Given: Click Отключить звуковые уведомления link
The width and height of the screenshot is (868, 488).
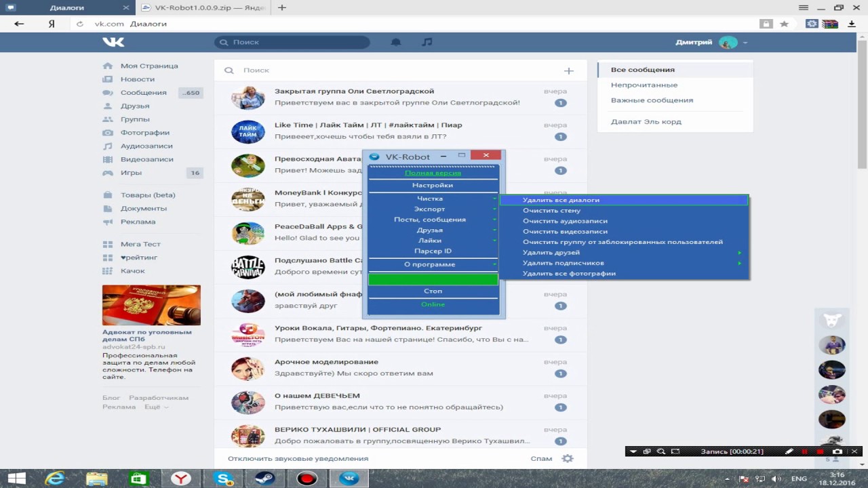Looking at the screenshot, I should click(x=298, y=459).
